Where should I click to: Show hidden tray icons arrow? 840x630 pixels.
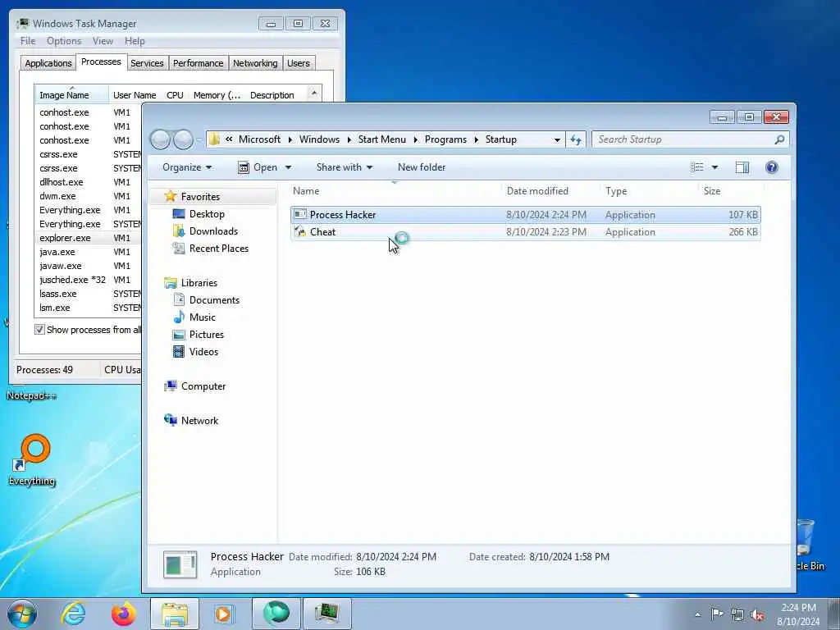697,614
